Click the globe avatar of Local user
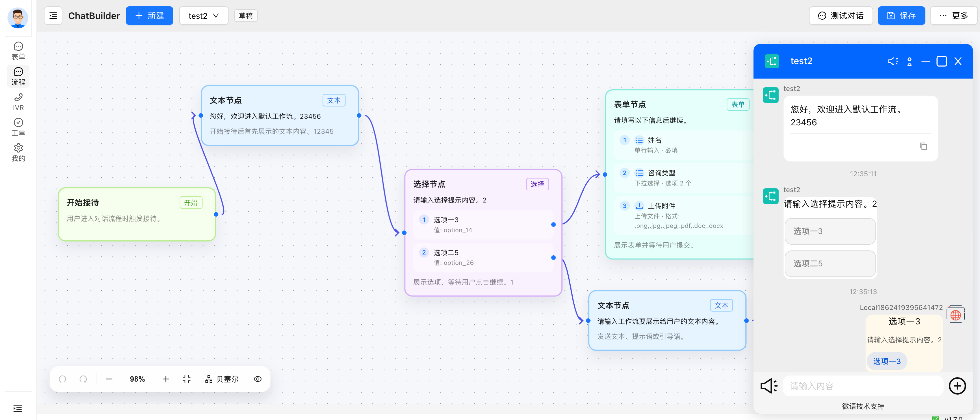This screenshot has width=980, height=420. pyautogui.click(x=955, y=315)
